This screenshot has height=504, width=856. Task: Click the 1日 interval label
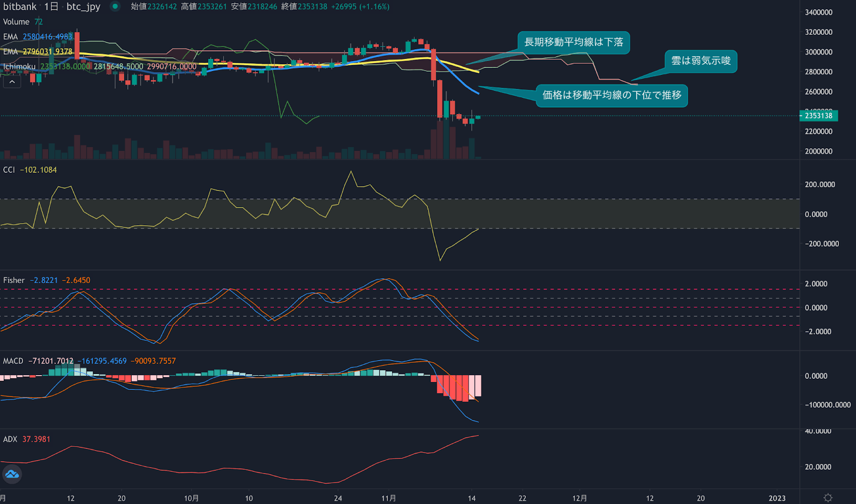[x=51, y=6]
